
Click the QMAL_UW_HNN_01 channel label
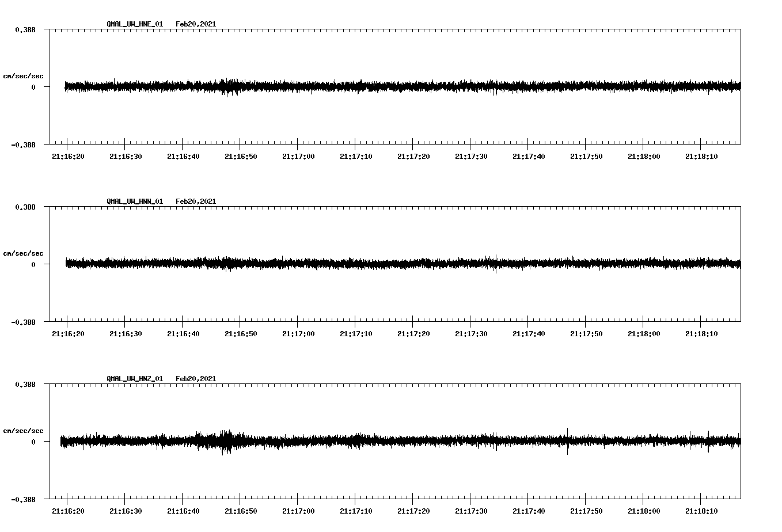point(134,201)
